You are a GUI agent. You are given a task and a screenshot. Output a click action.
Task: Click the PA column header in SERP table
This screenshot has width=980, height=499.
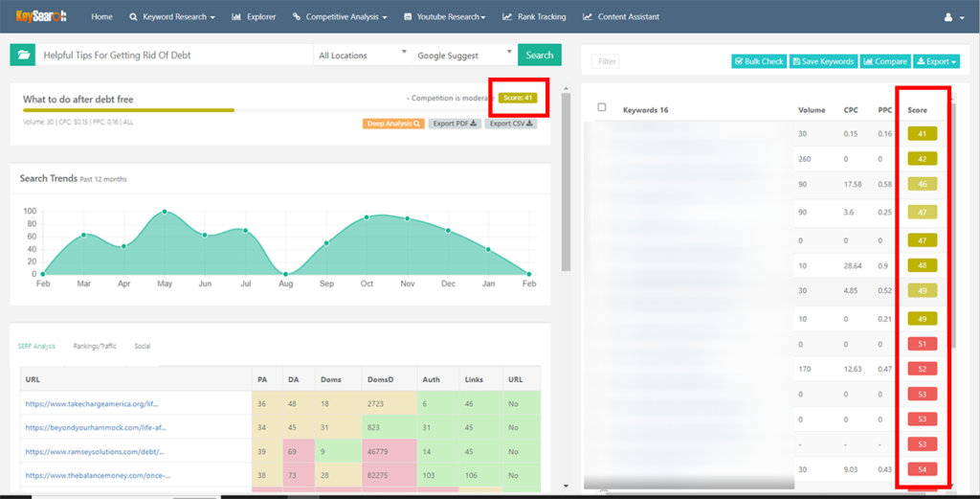click(x=262, y=379)
